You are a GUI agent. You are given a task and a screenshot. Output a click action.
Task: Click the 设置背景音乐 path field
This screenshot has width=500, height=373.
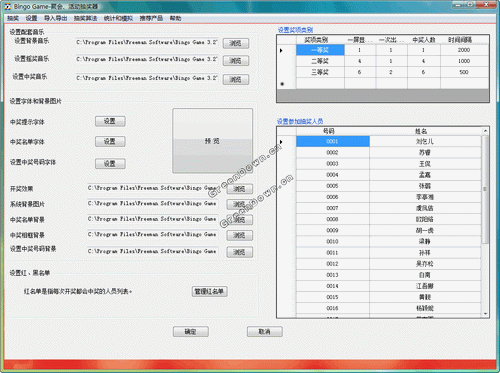pos(147,42)
